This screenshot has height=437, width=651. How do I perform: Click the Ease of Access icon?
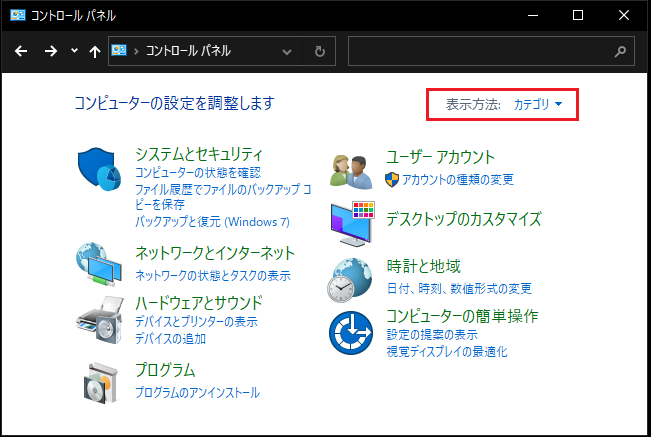pyautogui.click(x=352, y=332)
